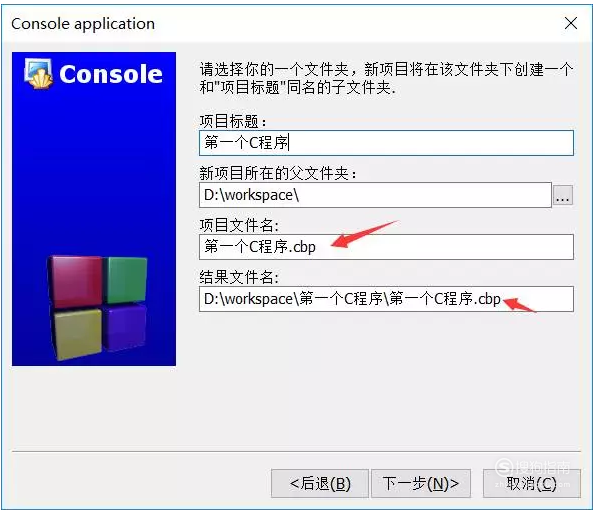
Task: Close the Console application dialog
Action: click(x=570, y=24)
